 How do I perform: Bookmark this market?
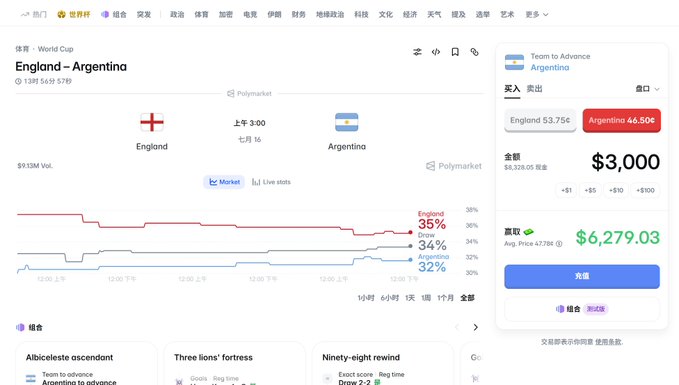coord(455,52)
